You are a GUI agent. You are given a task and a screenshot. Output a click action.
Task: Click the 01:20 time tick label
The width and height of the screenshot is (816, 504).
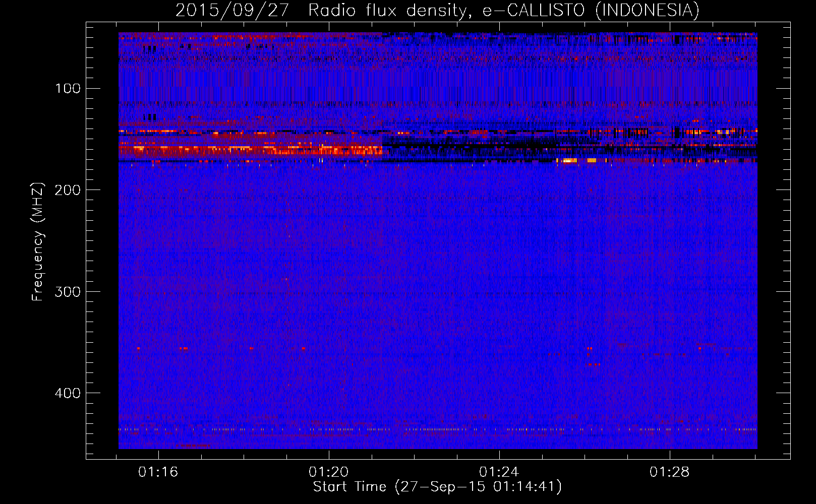[329, 472]
